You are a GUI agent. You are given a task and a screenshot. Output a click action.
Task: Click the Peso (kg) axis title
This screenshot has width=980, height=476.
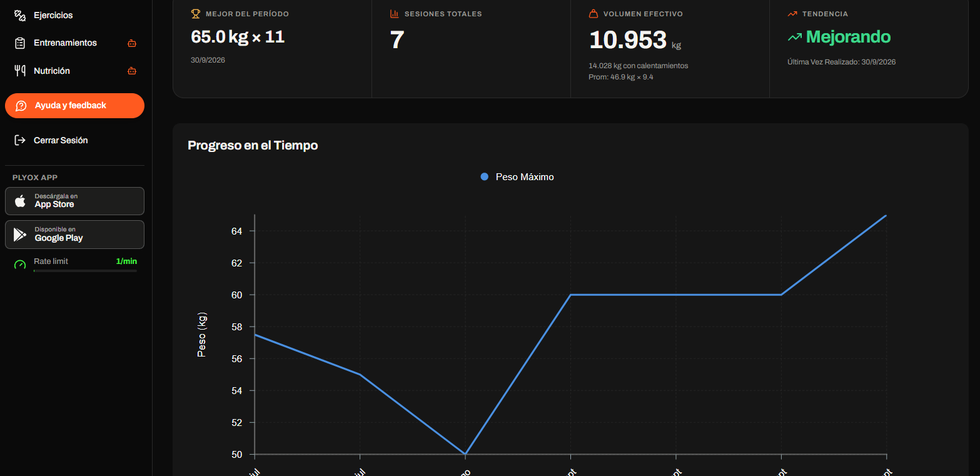coord(201,335)
